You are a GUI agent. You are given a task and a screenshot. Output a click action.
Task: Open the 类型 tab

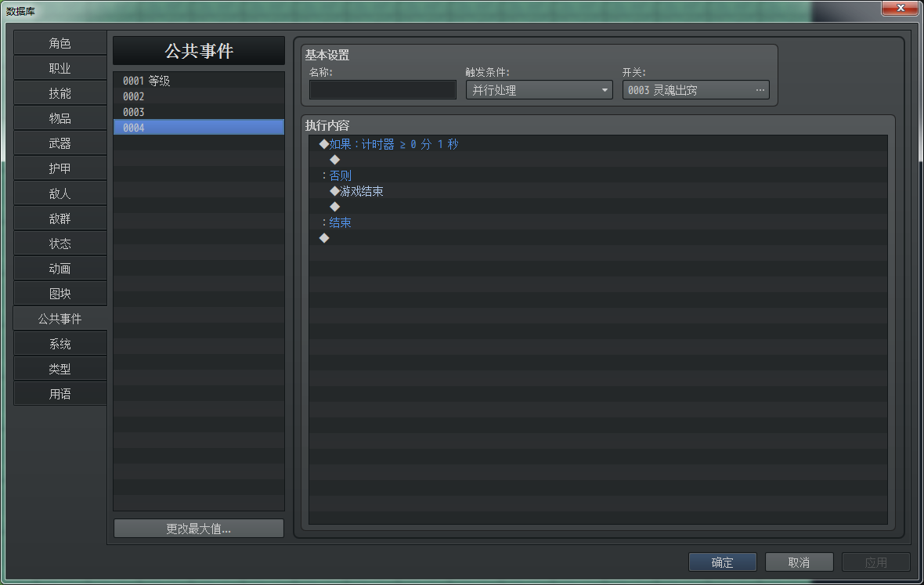tap(60, 369)
